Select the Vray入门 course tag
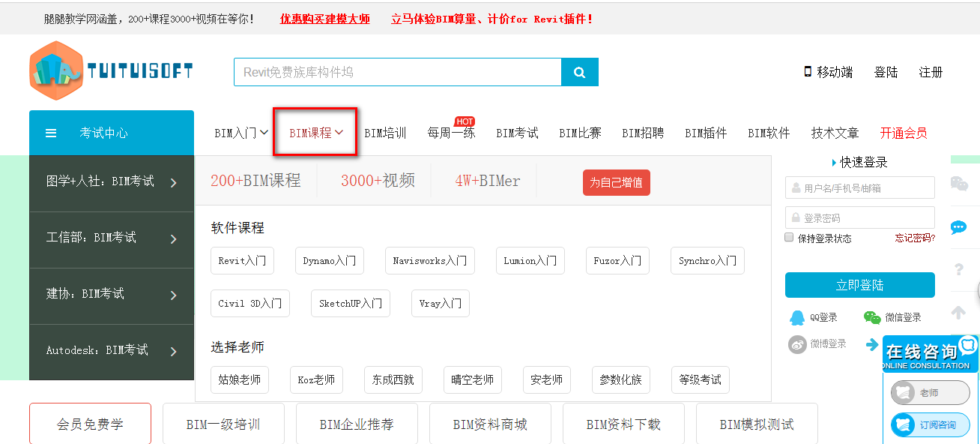 (x=441, y=303)
